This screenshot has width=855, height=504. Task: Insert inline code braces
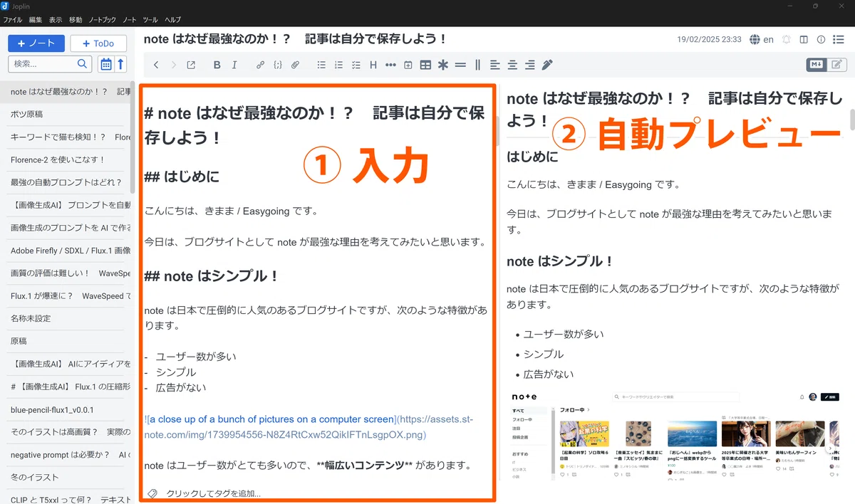278,65
